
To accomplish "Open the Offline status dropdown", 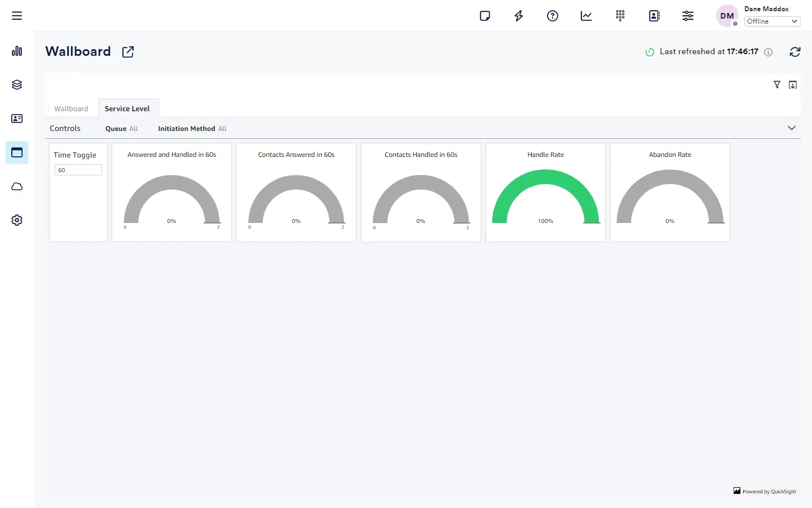I will 772,21.
